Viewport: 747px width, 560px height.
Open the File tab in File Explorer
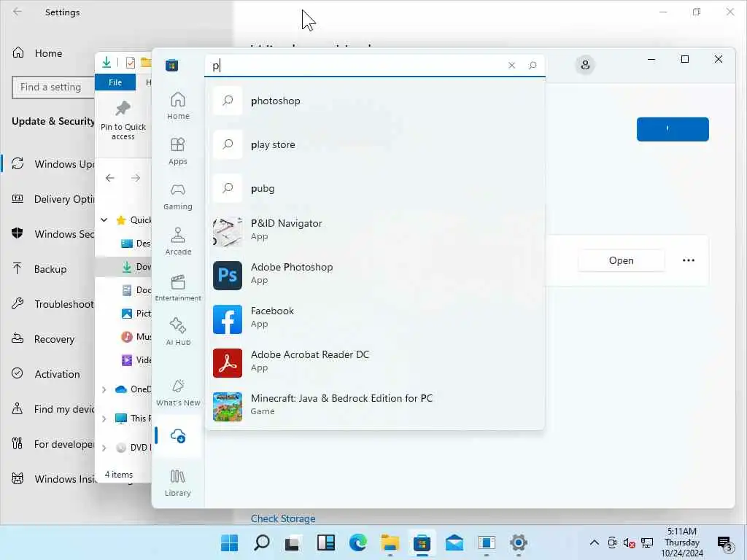[115, 82]
